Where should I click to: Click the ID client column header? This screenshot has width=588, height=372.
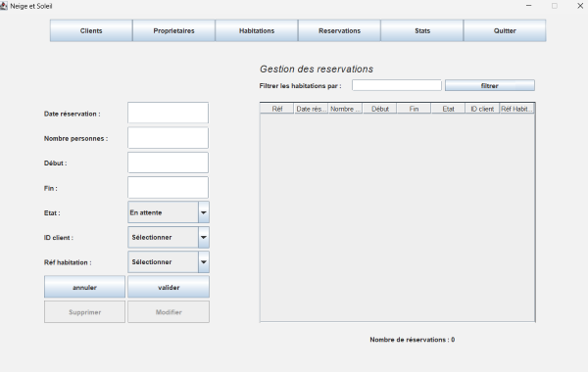[x=482, y=109]
